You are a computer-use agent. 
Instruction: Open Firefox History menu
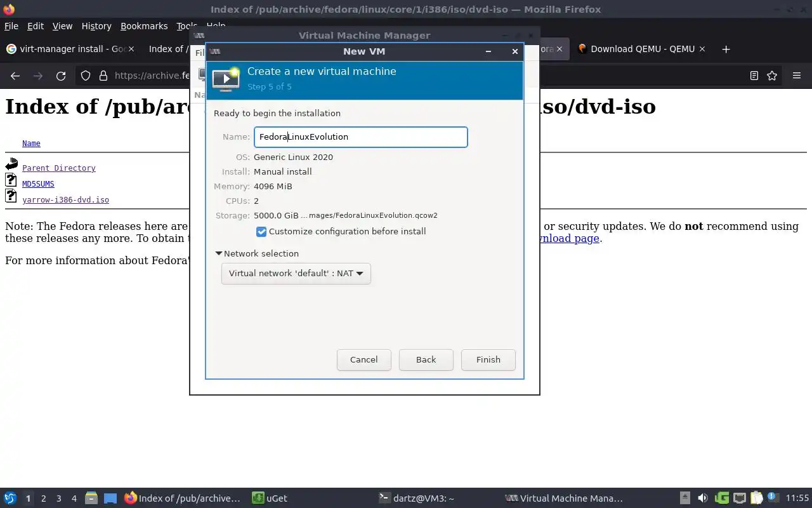96,26
